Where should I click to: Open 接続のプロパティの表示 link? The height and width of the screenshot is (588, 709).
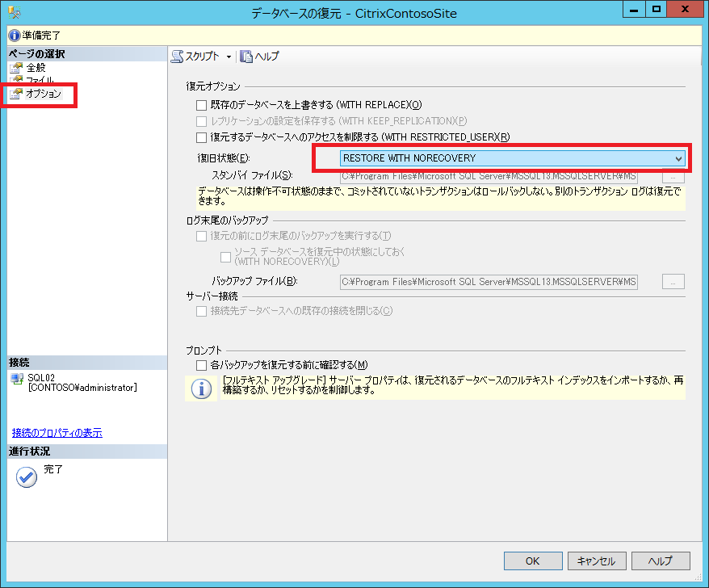pos(57,433)
